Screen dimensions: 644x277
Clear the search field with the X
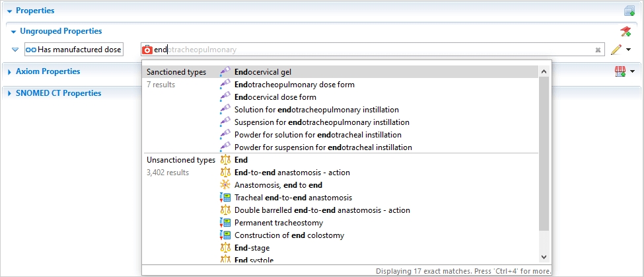(597, 50)
